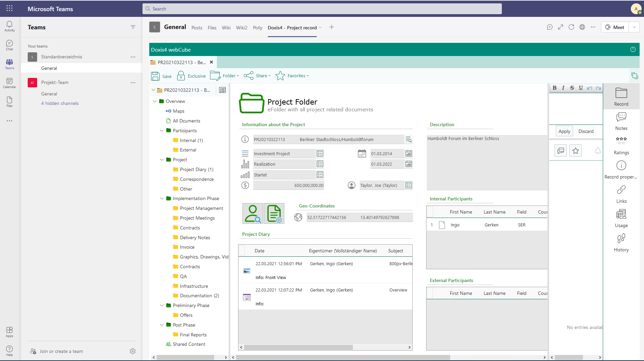This screenshot has width=644, height=361.
Task: Collapse the Implementation Phase tree node
Action: (162, 198)
